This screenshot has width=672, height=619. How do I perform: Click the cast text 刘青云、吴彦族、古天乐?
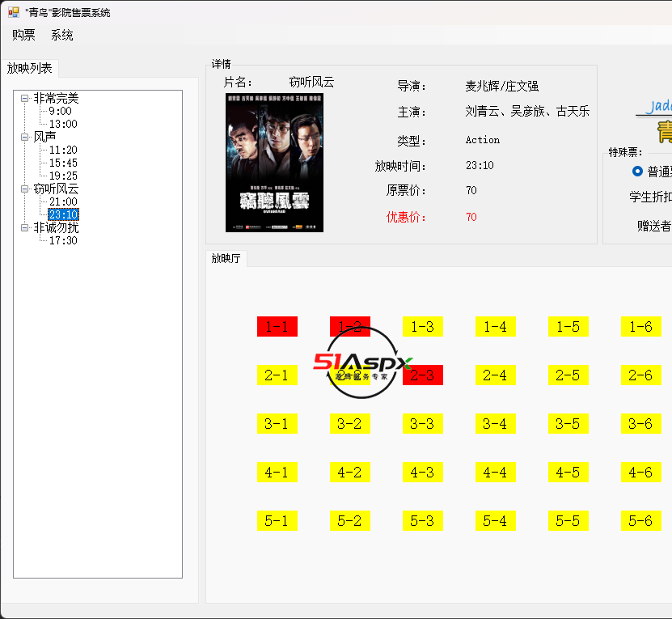click(x=527, y=112)
